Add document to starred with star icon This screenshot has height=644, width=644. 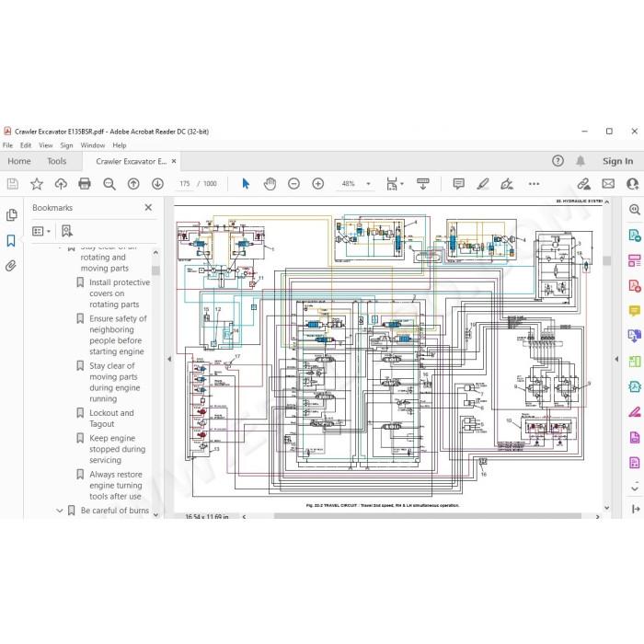[x=37, y=184]
